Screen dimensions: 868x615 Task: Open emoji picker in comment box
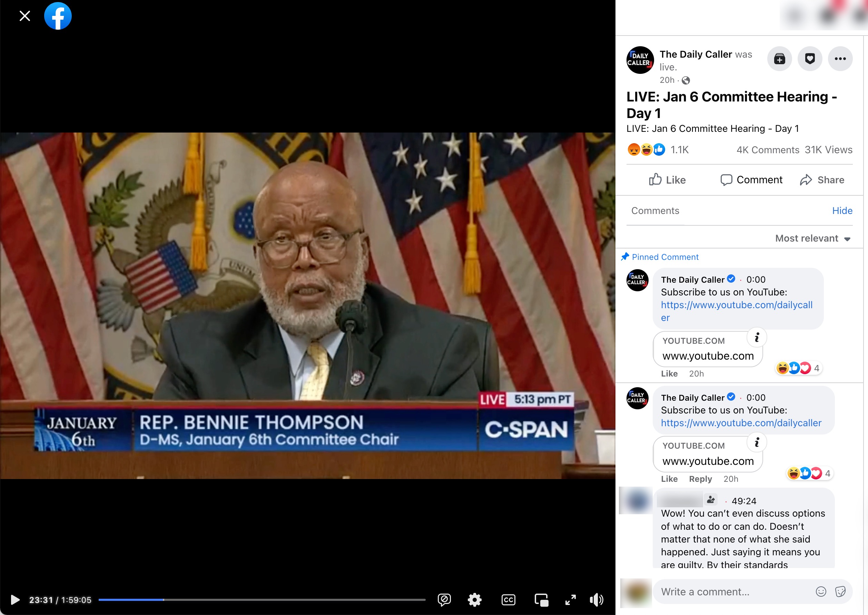coord(820,592)
